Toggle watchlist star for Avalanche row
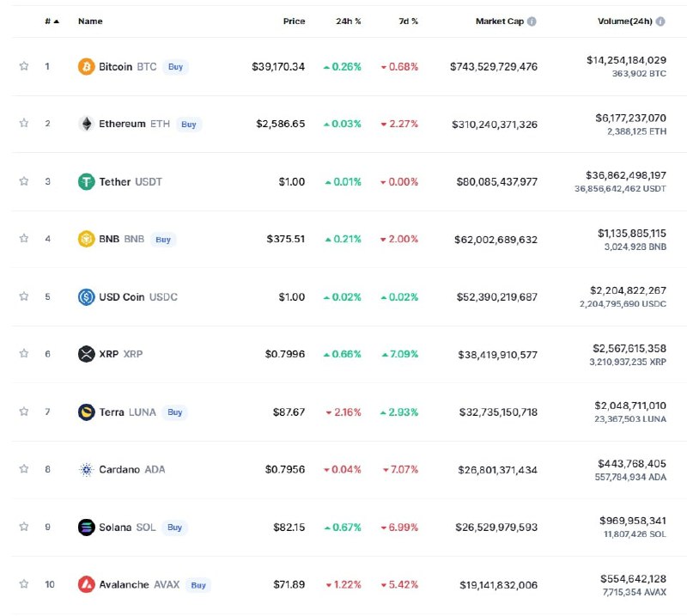687x616 pixels. (x=24, y=584)
